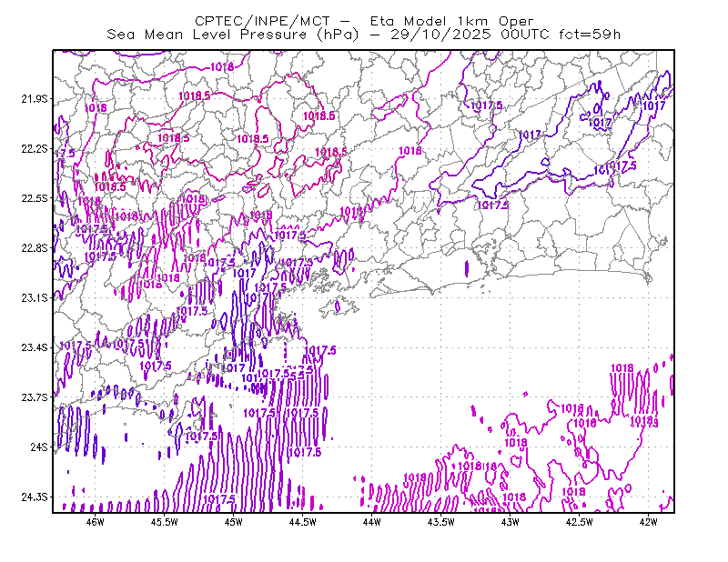Click the chart title 'Eta Model 1km Oper'

451,21
